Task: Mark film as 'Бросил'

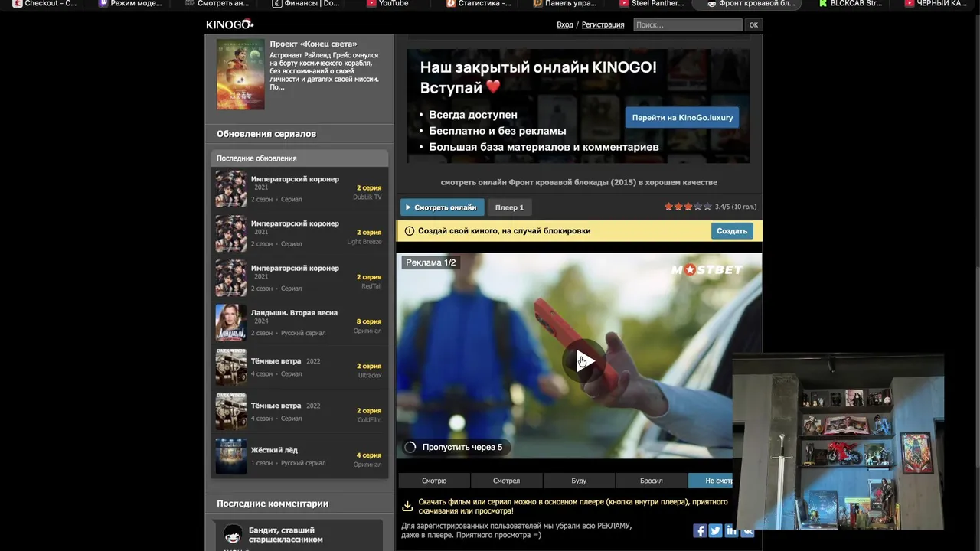Action: coord(652,481)
